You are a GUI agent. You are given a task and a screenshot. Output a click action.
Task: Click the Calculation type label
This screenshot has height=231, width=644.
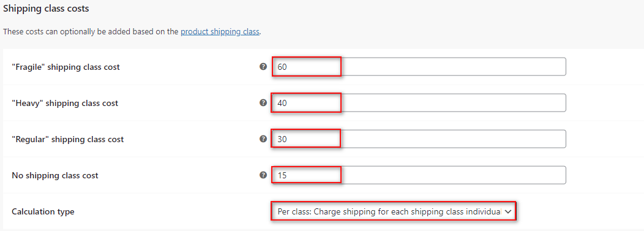pos(43,211)
